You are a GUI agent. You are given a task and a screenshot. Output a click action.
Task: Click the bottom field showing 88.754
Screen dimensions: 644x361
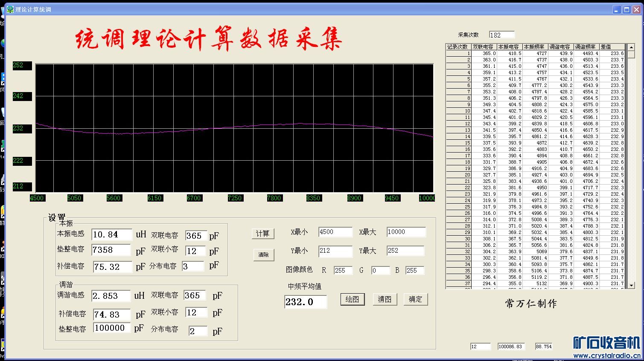pos(544,347)
